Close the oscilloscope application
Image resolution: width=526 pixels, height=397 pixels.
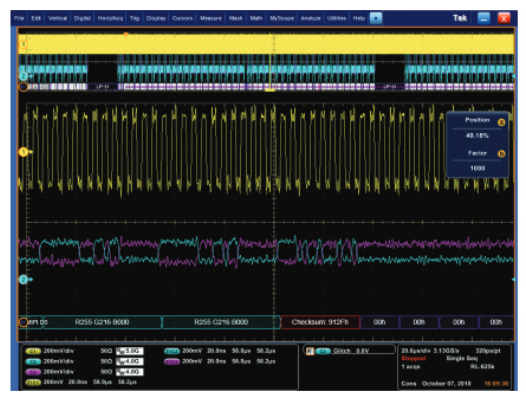(x=504, y=18)
